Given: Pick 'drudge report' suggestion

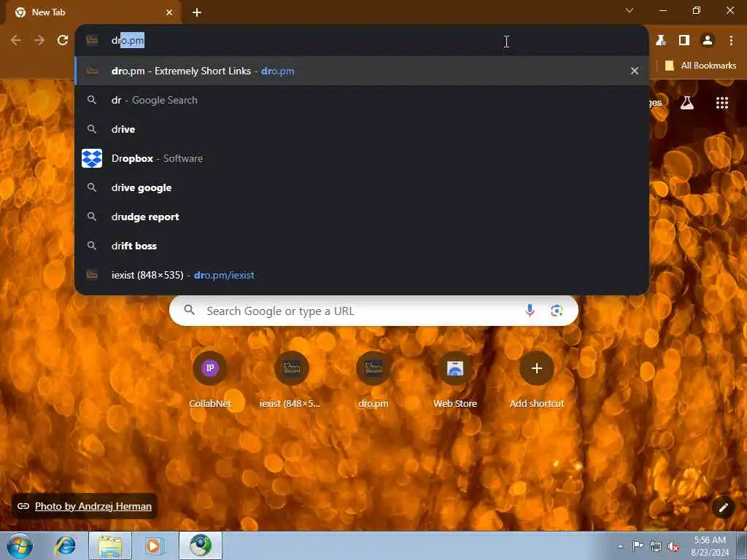Looking at the screenshot, I should (x=362, y=217).
